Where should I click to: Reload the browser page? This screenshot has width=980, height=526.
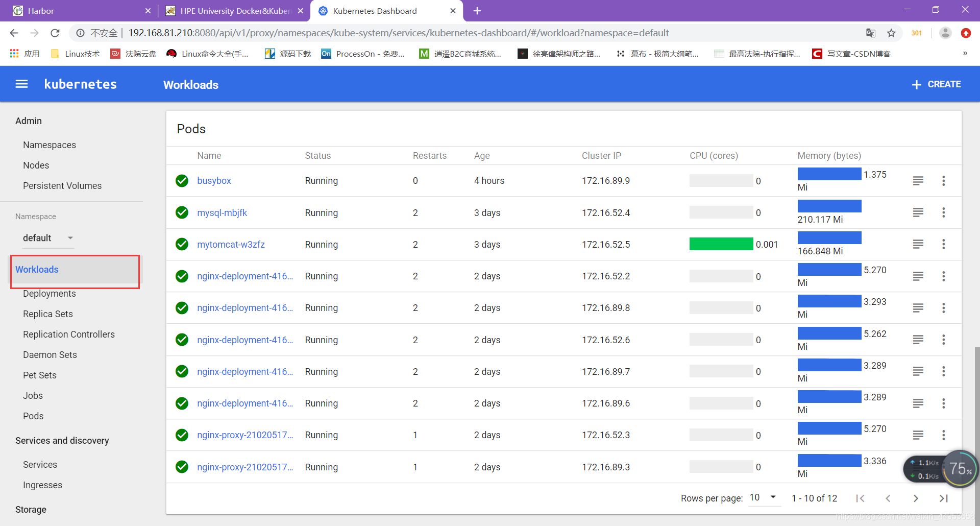tap(55, 33)
